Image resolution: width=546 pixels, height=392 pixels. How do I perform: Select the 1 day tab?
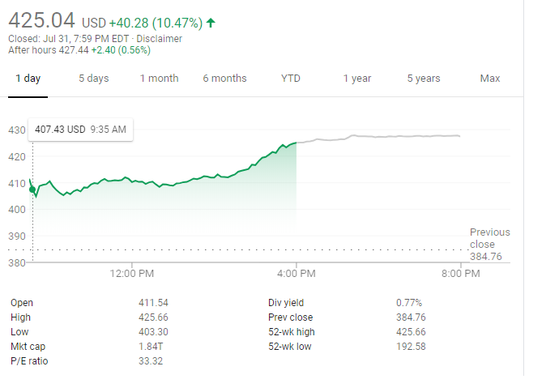pos(28,79)
